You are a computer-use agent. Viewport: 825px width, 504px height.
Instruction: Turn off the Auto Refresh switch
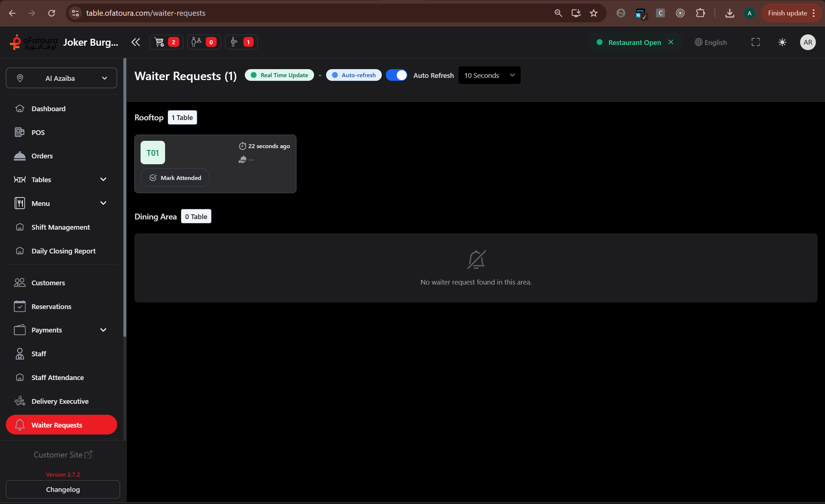pos(396,75)
